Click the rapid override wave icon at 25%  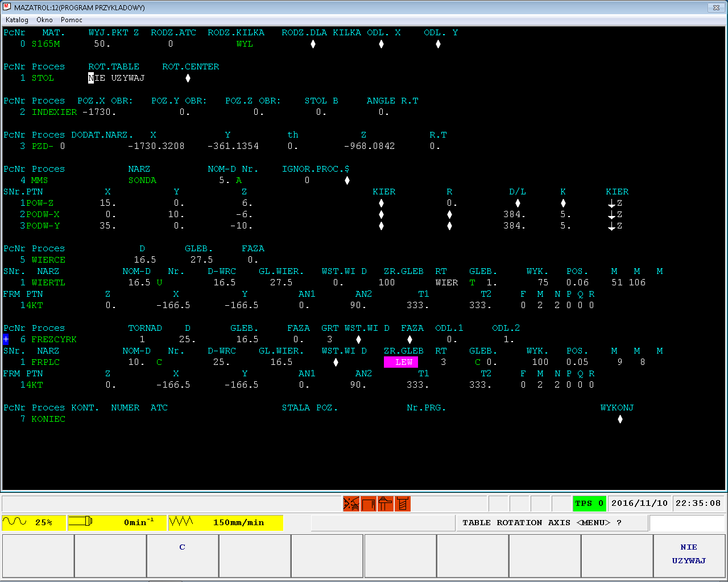15,522
